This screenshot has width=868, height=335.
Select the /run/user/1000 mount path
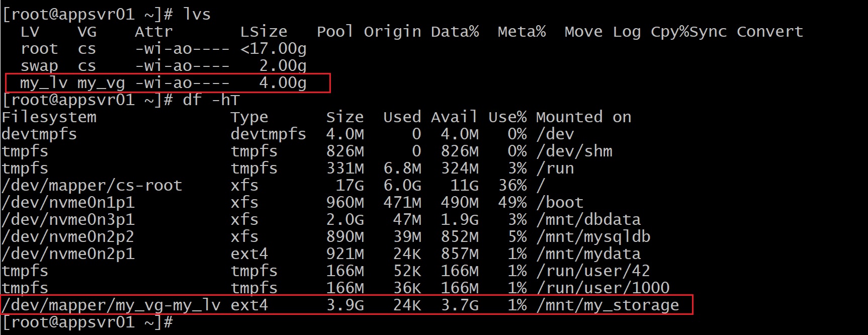603,288
